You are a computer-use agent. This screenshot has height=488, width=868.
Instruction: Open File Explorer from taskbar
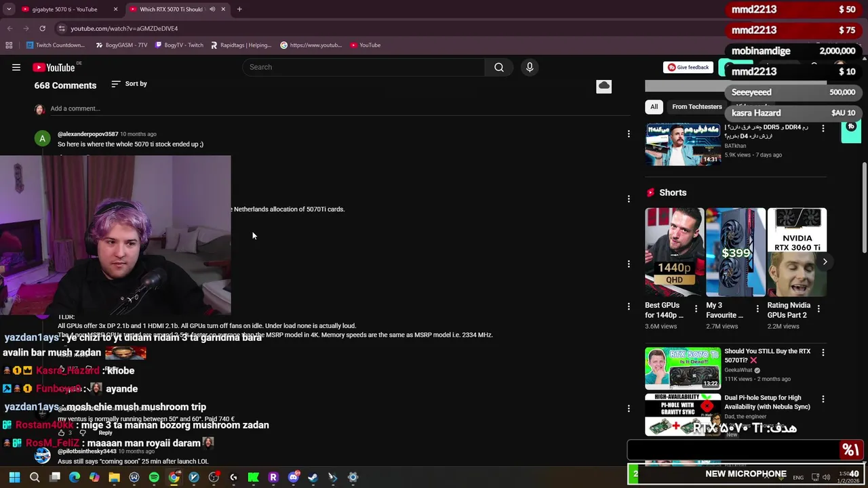pos(114,477)
